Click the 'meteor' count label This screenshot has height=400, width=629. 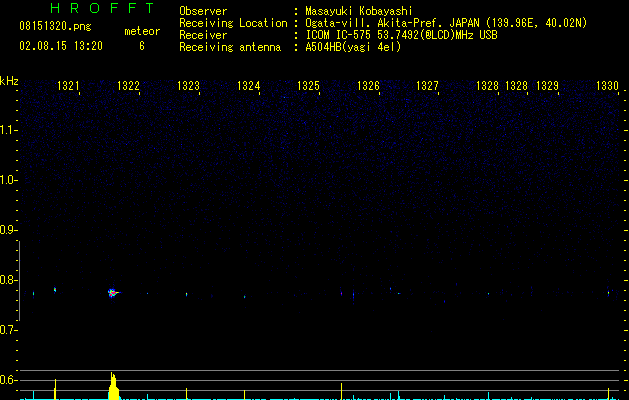pyautogui.click(x=142, y=31)
